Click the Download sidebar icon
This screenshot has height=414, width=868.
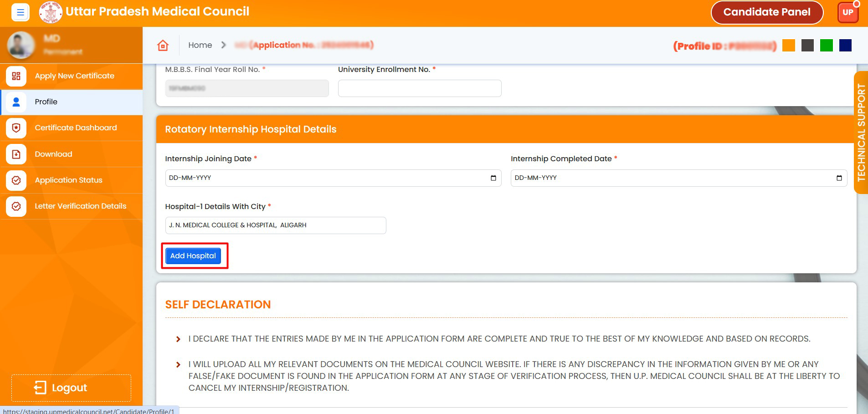(16, 154)
